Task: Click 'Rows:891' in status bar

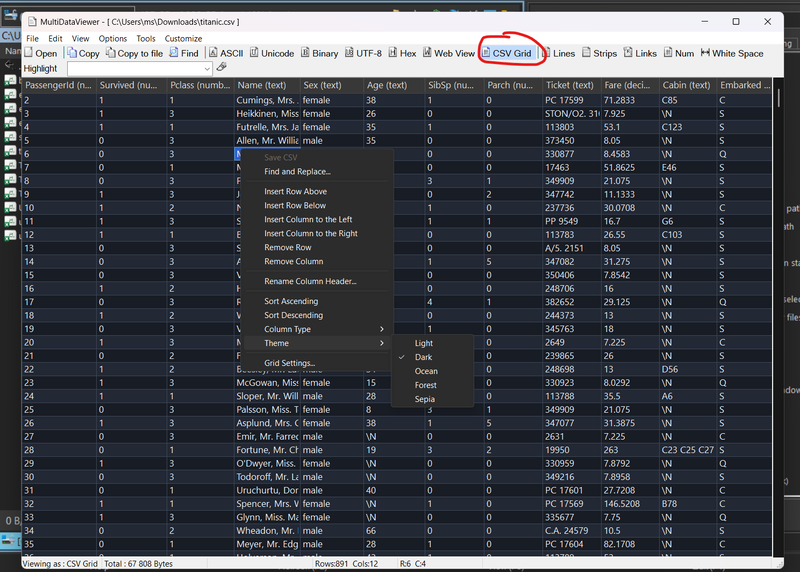Action: point(331,564)
